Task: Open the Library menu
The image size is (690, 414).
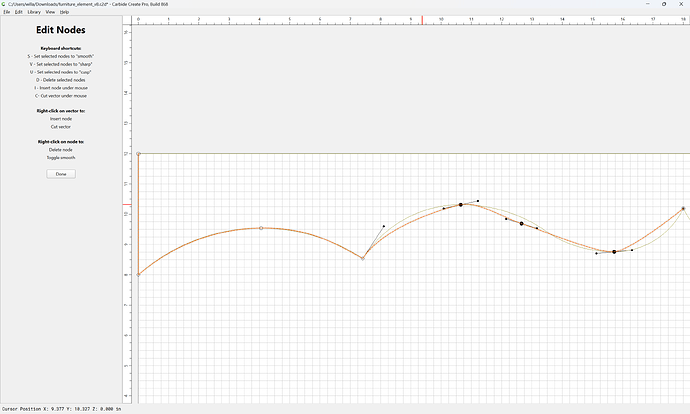Action: (x=34, y=12)
